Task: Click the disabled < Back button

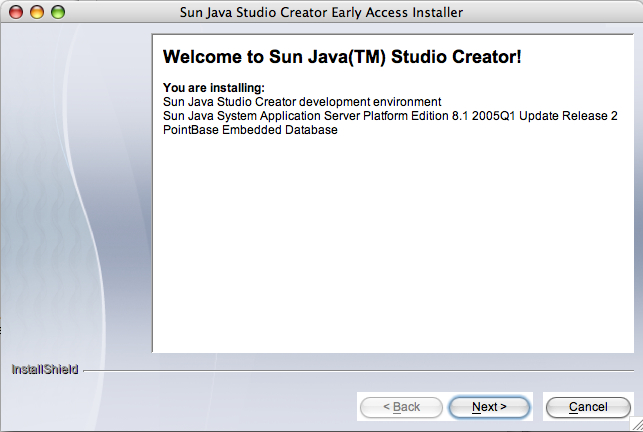Action: (x=401, y=407)
